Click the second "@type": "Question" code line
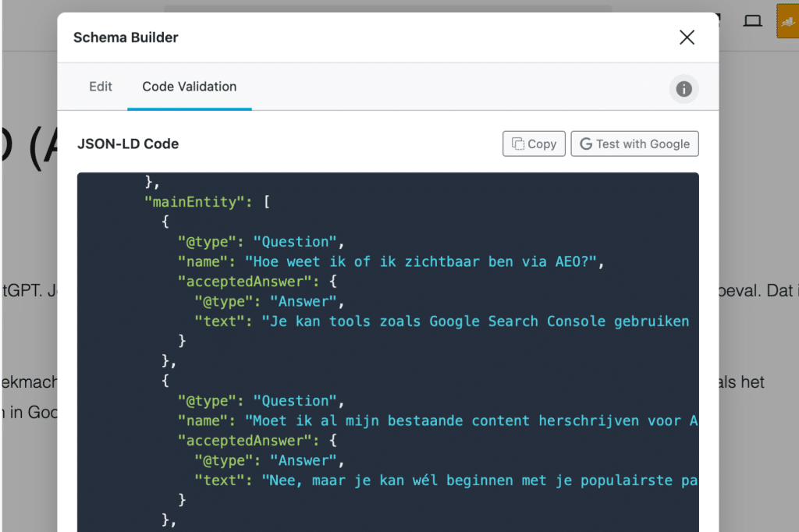The width and height of the screenshot is (799, 532). 261,401
